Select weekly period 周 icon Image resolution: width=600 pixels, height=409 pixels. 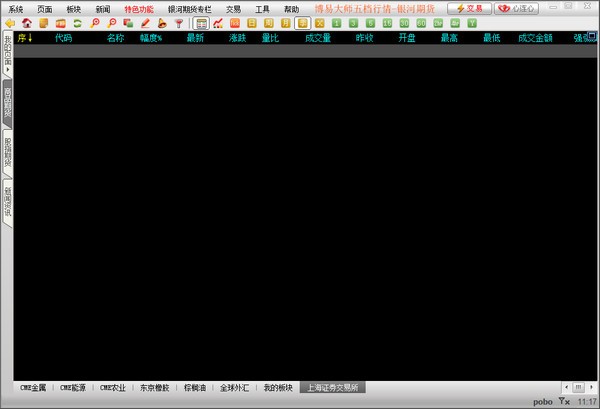point(269,23)
